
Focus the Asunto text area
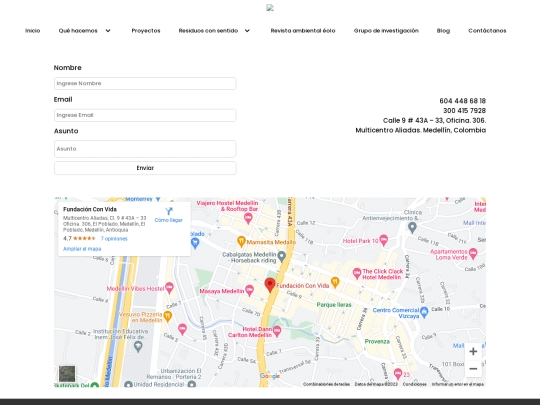(x=145, y=149)
